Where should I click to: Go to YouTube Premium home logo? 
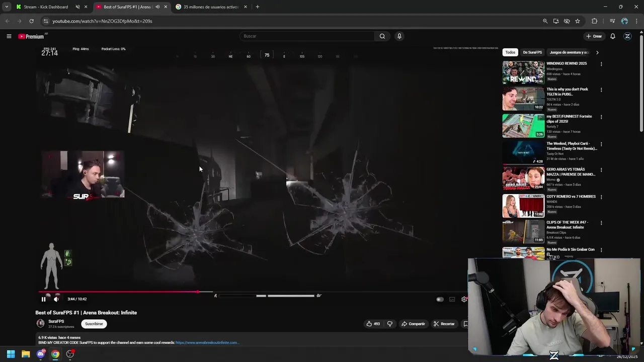pyautogui.click(x=31, y=36)
